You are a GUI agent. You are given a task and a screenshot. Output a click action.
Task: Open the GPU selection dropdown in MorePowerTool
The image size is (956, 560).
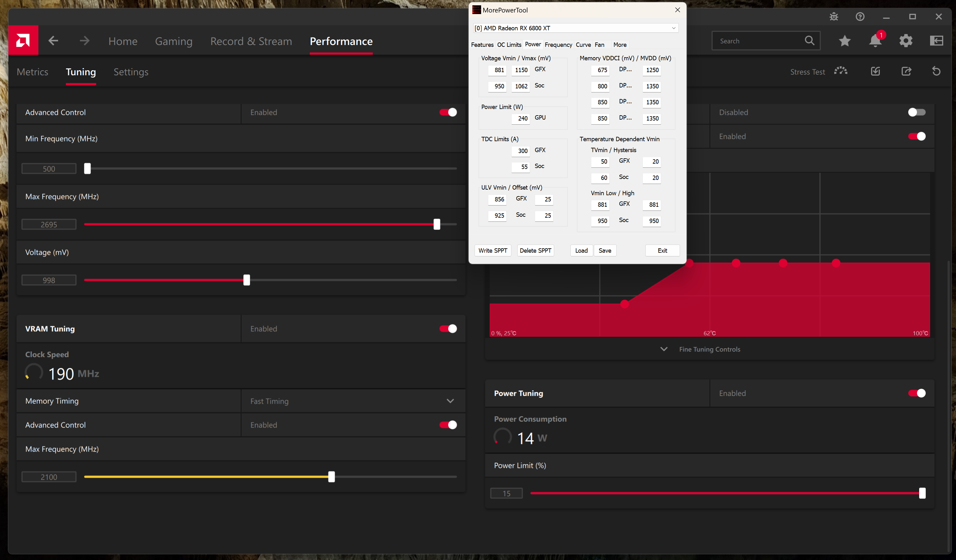click(x=674, y=28)
